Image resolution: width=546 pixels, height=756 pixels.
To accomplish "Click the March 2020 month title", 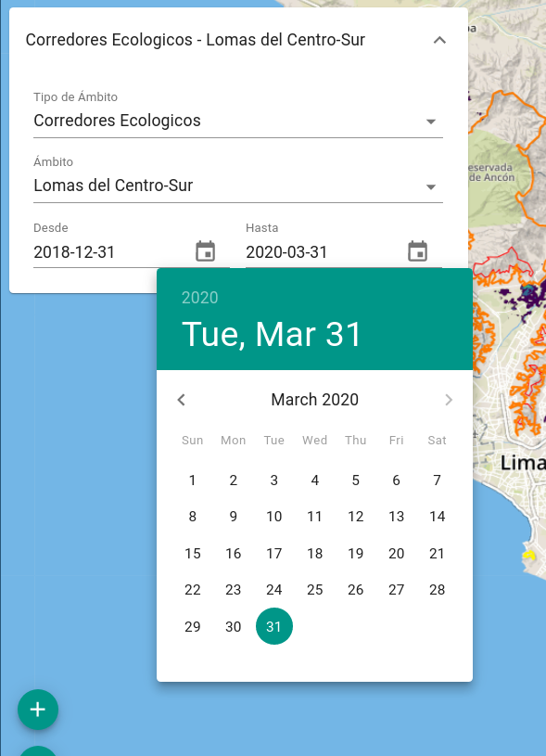I will (314, 400).
